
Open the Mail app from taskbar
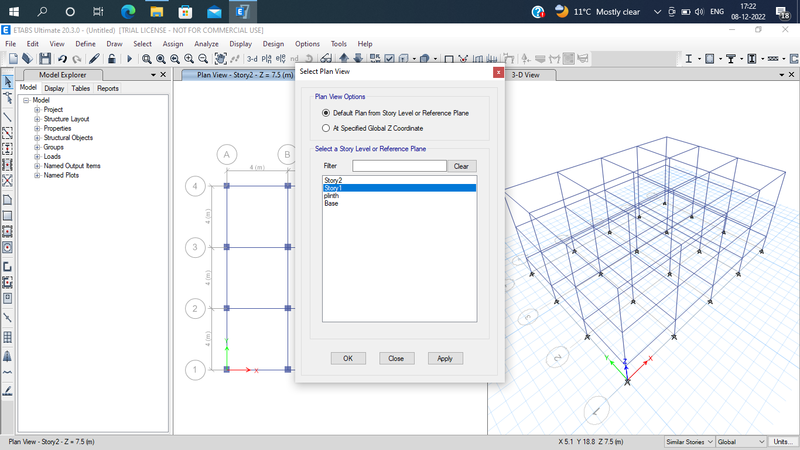[214, 11]
